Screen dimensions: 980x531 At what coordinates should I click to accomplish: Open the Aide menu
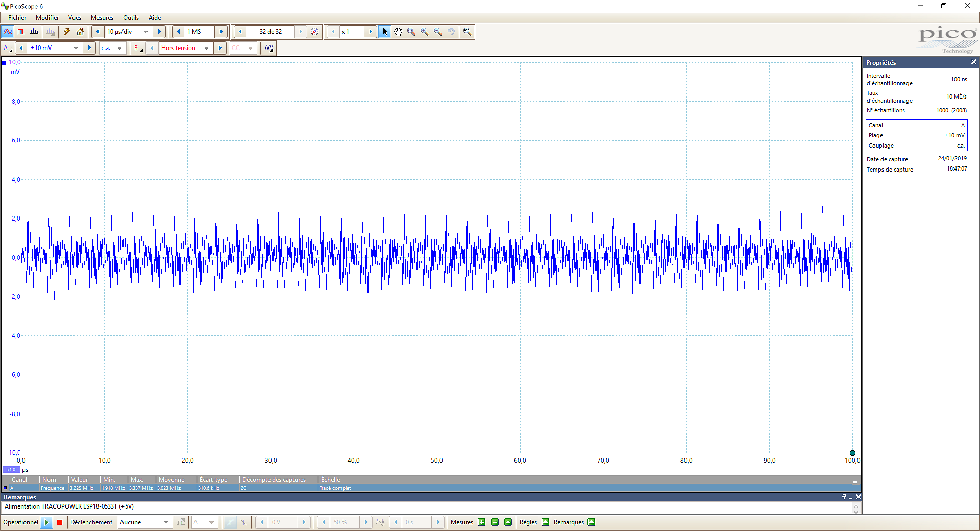pyautogui.click(x=155, y=18)
